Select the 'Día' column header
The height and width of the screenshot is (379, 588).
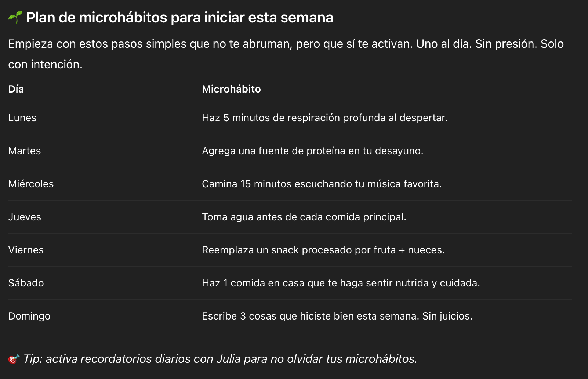tap(16, 89)
